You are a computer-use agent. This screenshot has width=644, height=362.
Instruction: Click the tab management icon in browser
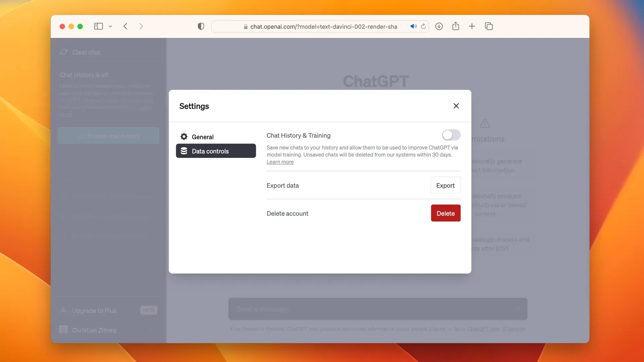(x=488, y=26)
